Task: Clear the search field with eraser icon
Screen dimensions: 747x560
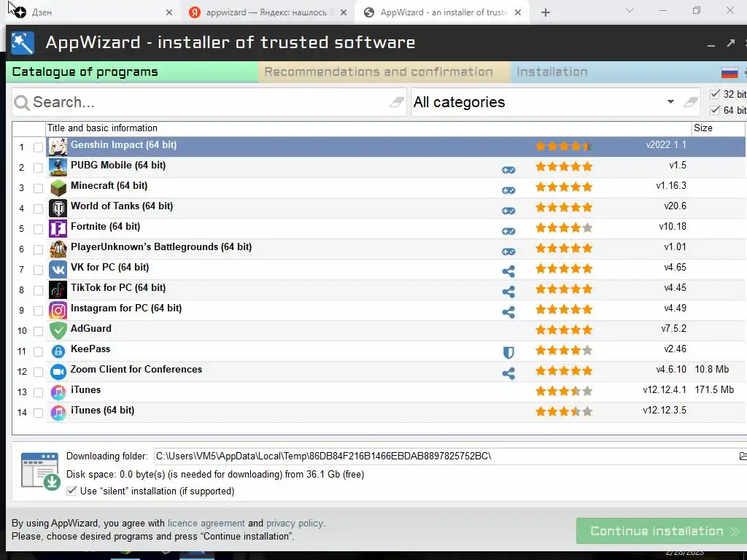Action: [396, 102]
